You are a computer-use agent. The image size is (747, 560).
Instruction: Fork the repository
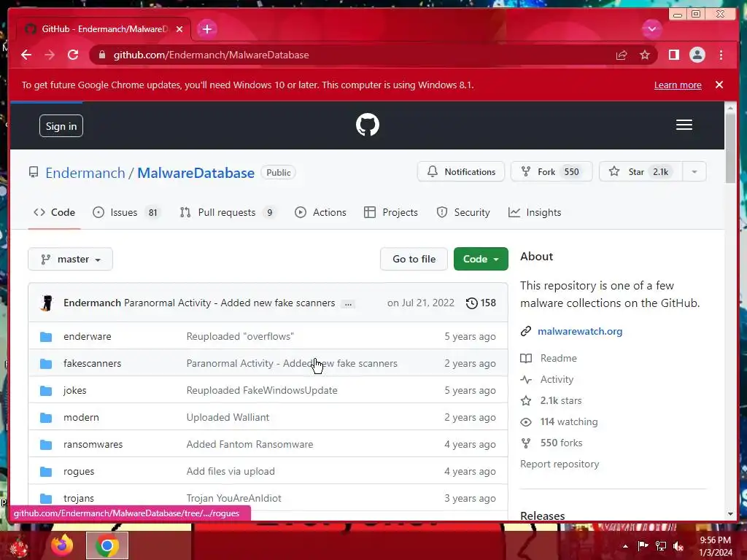point(551,172)
